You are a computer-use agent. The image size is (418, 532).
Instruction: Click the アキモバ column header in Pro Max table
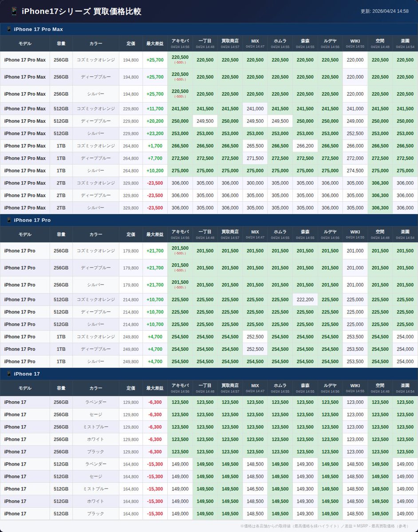point(180,43)
